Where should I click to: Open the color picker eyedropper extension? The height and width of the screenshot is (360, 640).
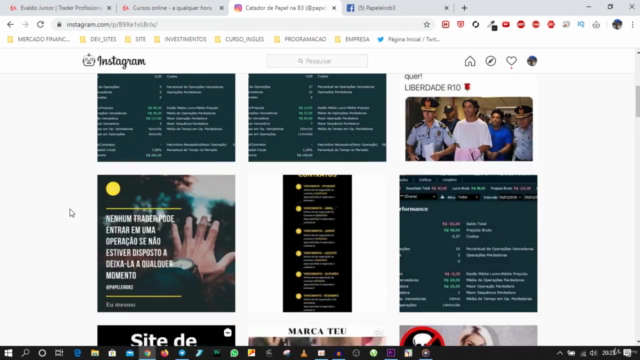491,25
